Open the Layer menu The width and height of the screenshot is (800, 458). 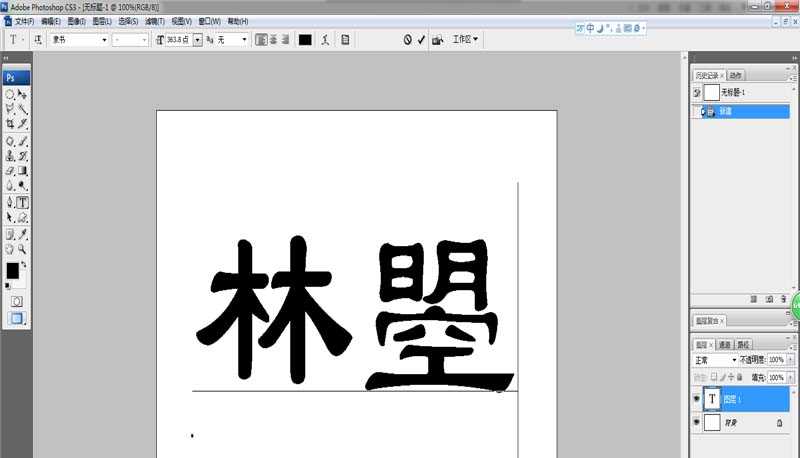[102, 21]
